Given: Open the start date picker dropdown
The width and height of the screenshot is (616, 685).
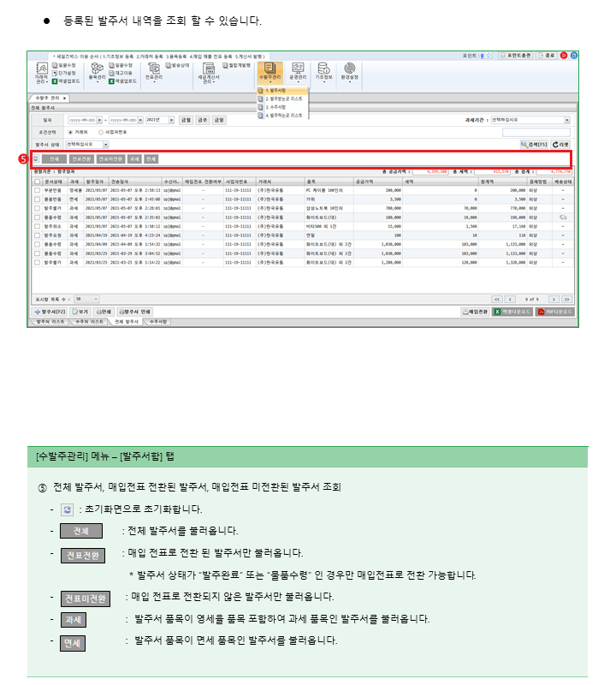Looking at the screenshot, I should point(99,120).
